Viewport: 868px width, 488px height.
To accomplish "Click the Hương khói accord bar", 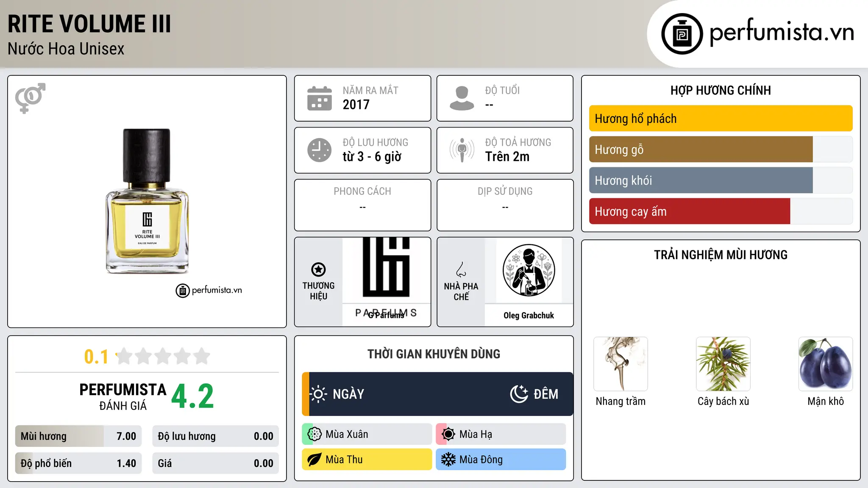I will [x=721, y=180].
